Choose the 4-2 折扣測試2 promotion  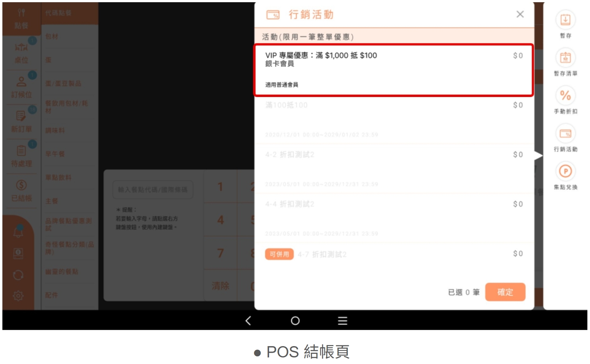click(x=393, y=169)
